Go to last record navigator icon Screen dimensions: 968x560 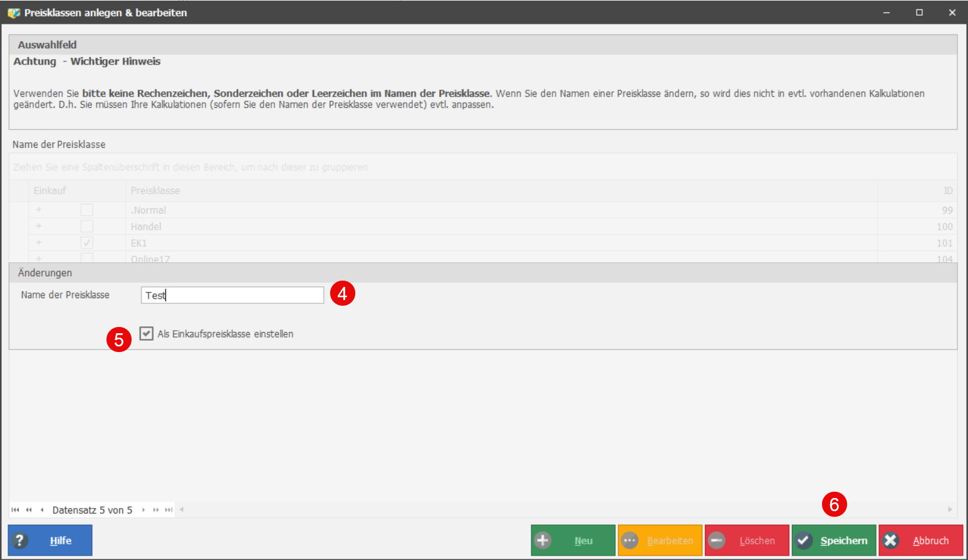click(169, 510)
